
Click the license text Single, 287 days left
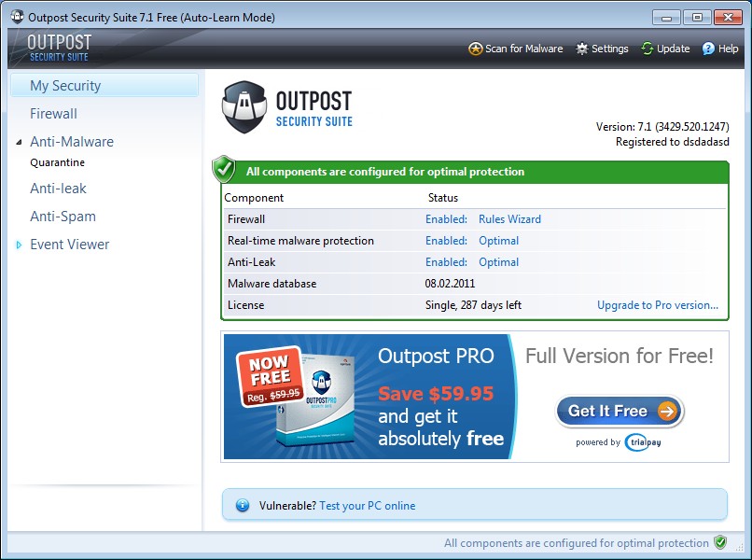473,305
